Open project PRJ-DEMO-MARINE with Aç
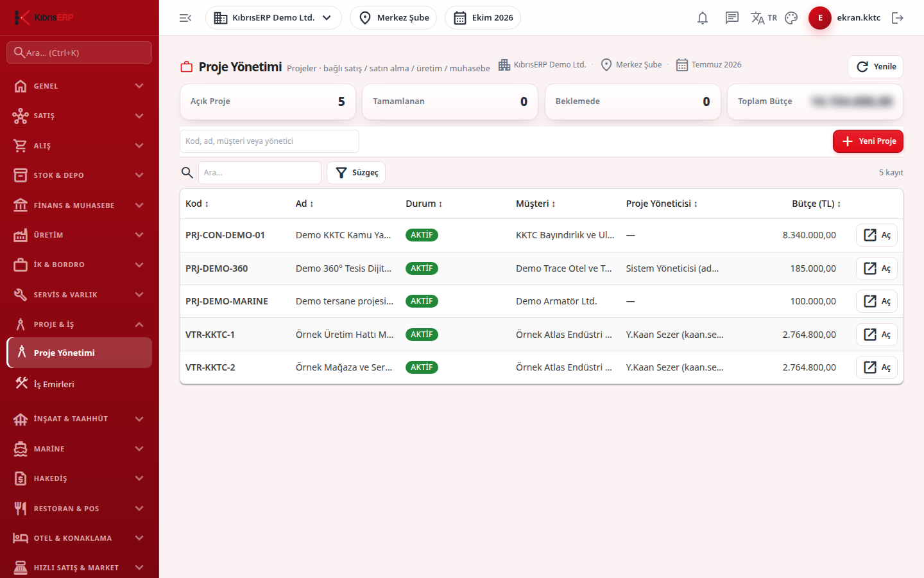Viewport: 924px width, 578px height. coord(877,301)
